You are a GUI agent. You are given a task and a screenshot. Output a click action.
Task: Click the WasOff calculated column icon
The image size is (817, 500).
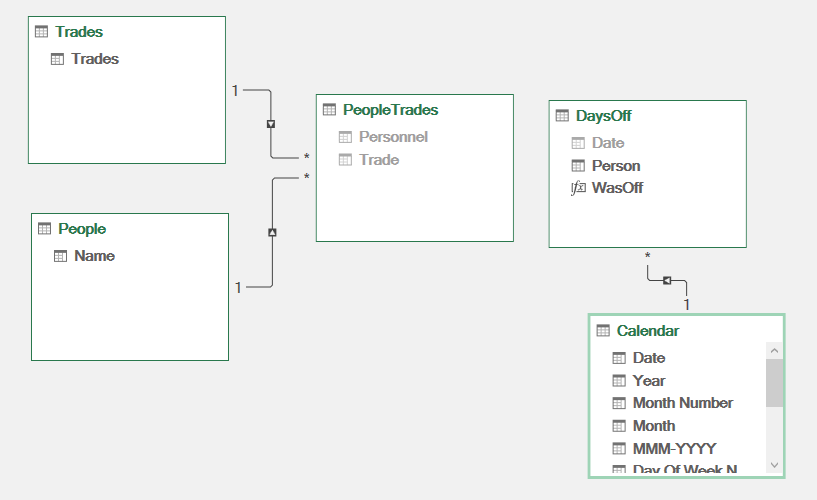coord(578,188)
